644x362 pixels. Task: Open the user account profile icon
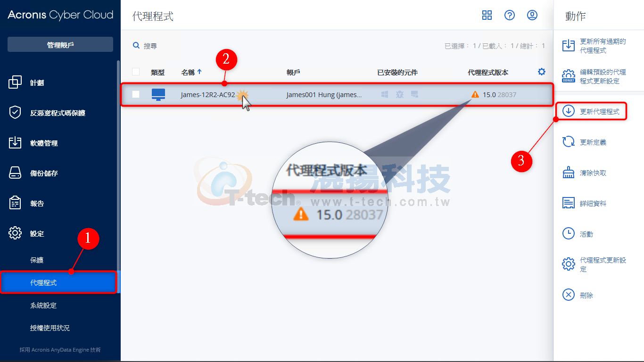[532, 15]
